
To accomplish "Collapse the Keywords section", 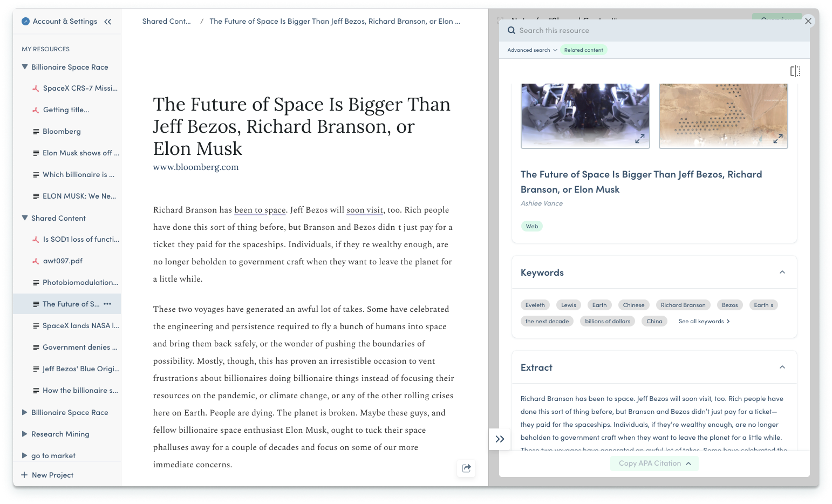I will (x=782, y=272).
